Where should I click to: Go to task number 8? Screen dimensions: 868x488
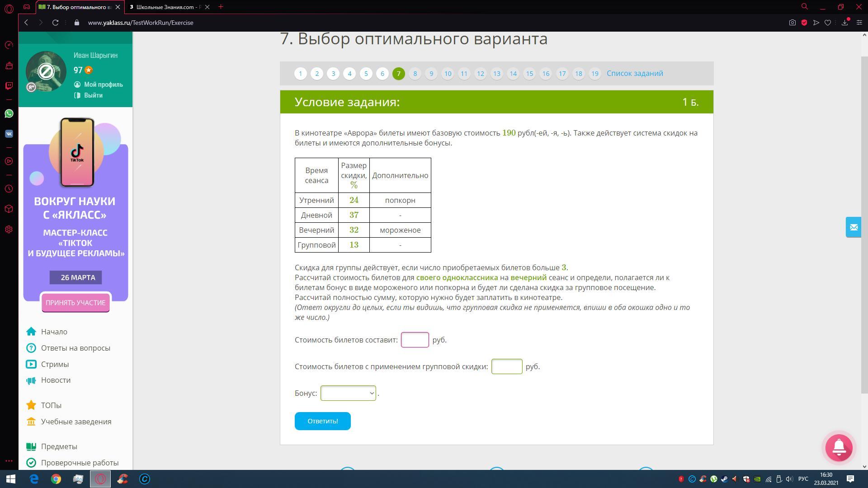click(x=415, y=74)
